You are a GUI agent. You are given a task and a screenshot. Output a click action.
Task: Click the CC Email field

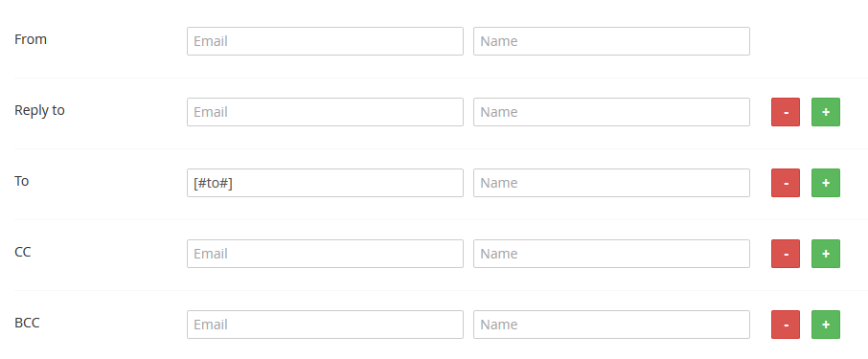click(x=325, y=254)
